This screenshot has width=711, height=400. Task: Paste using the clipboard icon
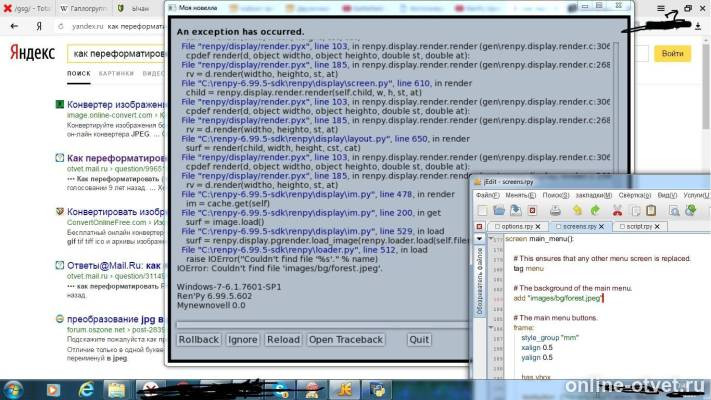coord(651,210)
